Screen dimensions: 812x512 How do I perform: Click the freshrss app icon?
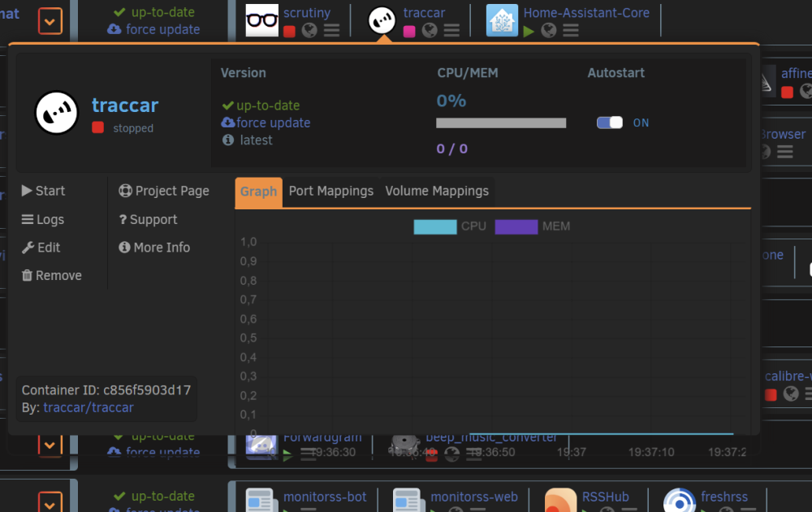[x=680, y=500]
